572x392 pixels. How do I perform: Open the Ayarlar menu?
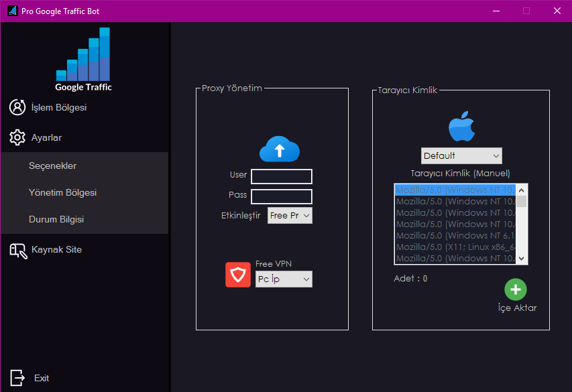click(x=46, y=138)
